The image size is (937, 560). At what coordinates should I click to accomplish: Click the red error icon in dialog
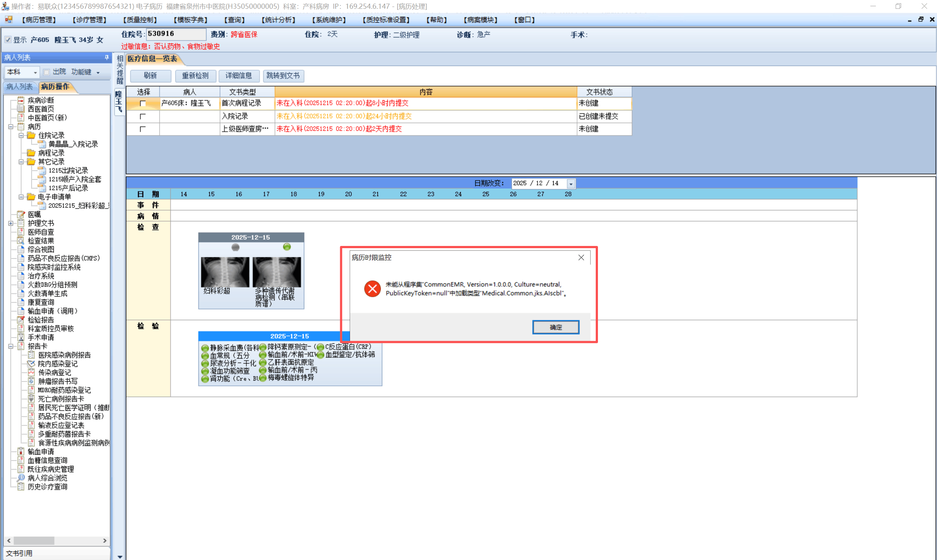[x=372, y=289]
